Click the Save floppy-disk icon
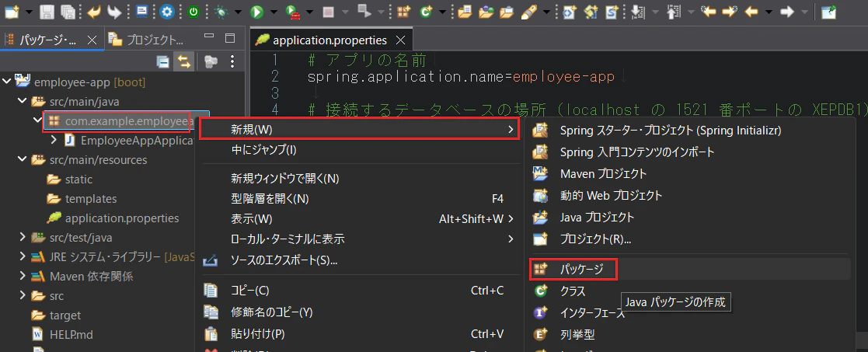 47,12
